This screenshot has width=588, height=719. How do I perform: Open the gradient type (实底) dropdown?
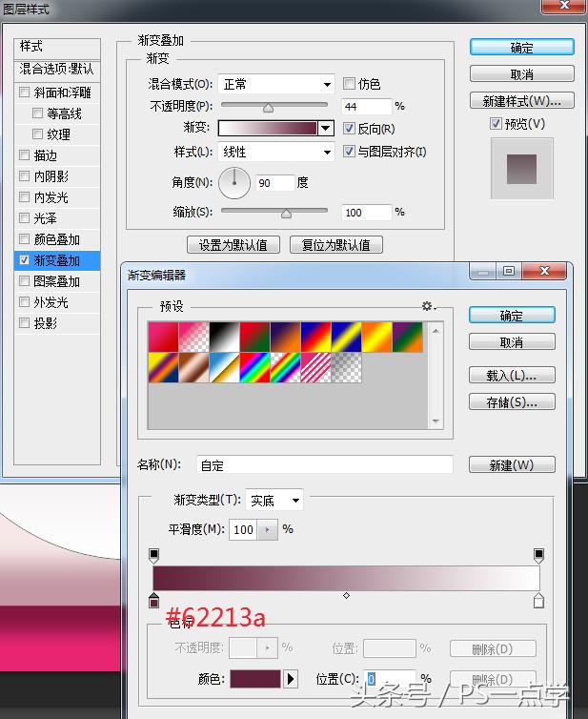tap(274, 501)
